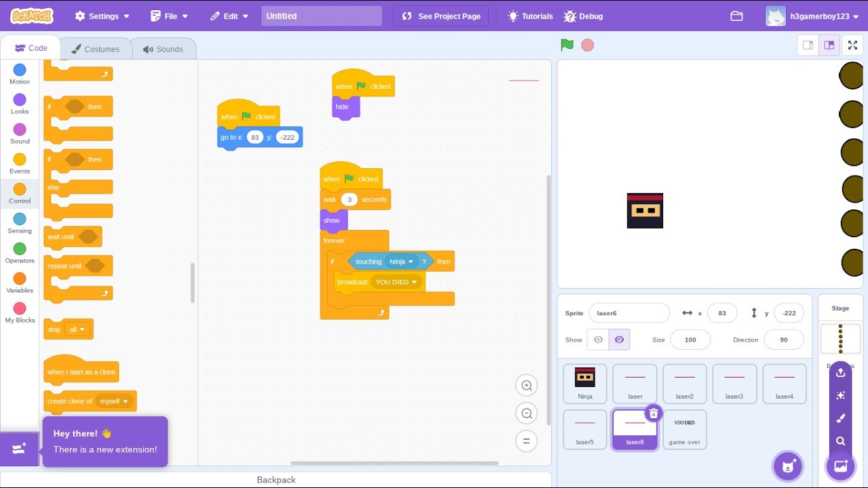Select the Looks block category
Viewport: 868px width, 488px height.
pyautogui.click(x=20, y=104)
